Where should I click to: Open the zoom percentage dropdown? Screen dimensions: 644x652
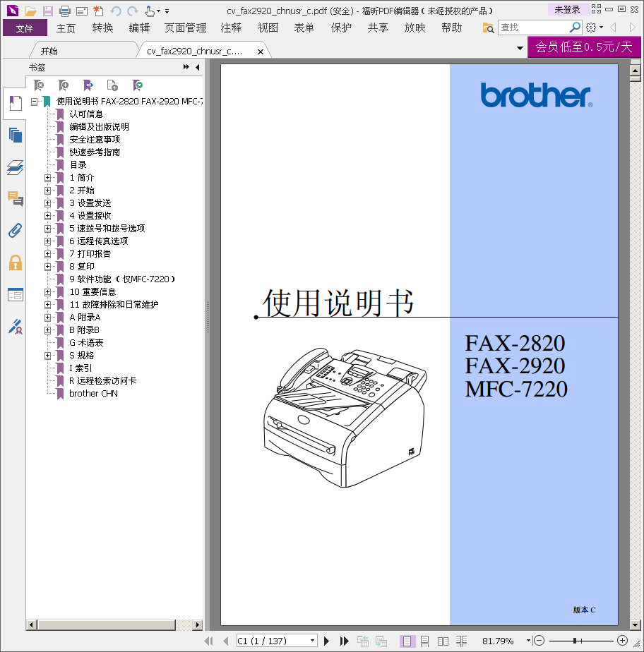pos(528,641)
